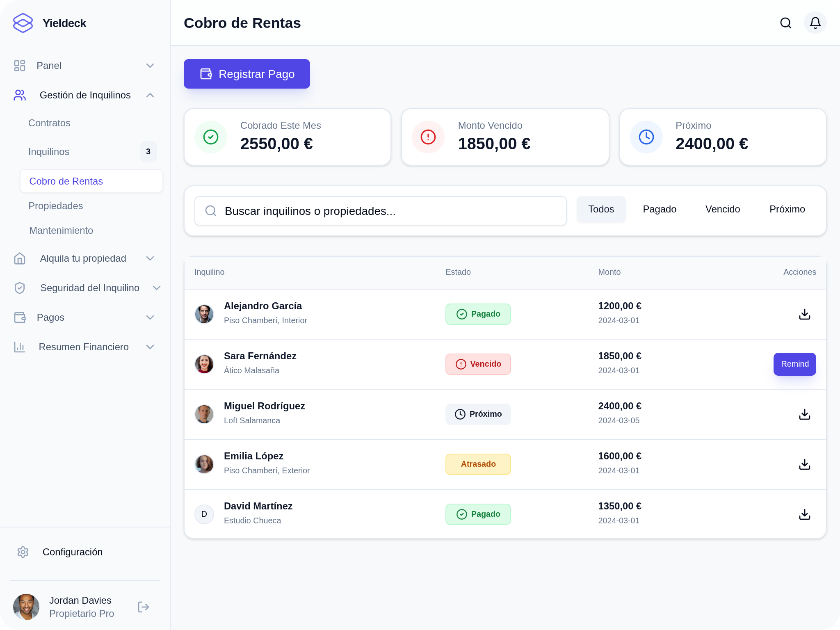Screen dimensions: 840x630
Task: Click the Pagos wallet icon in sidebar
Action: pyautogui.click(x=19, y=317)
